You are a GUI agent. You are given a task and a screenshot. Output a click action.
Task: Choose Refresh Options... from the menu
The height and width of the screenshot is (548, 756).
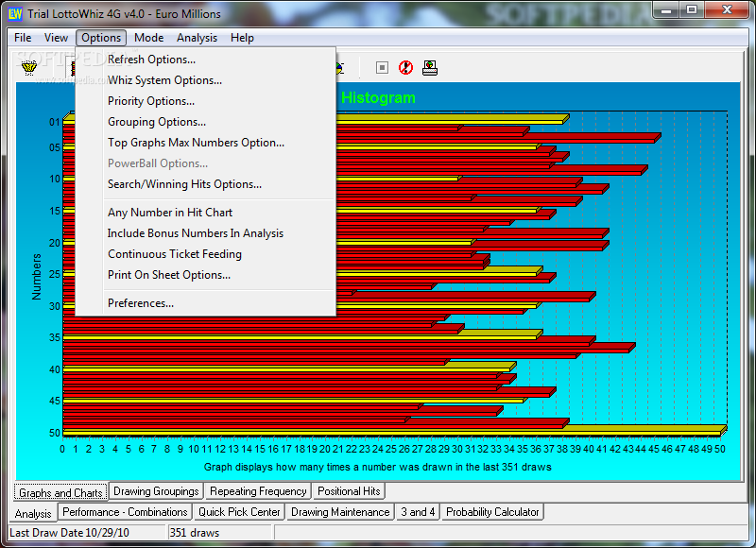pyautogui.click(x=206, y=60)
